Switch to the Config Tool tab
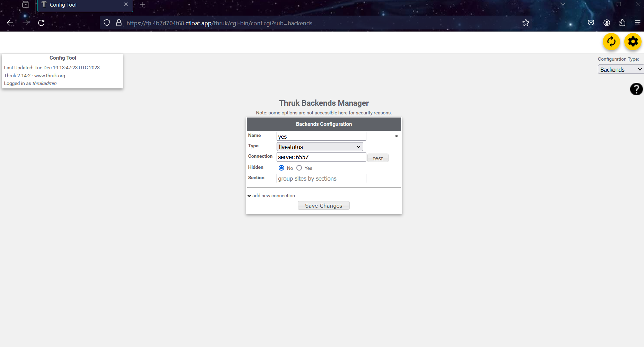This screenshot has width=644, height=347. point(85,5)
